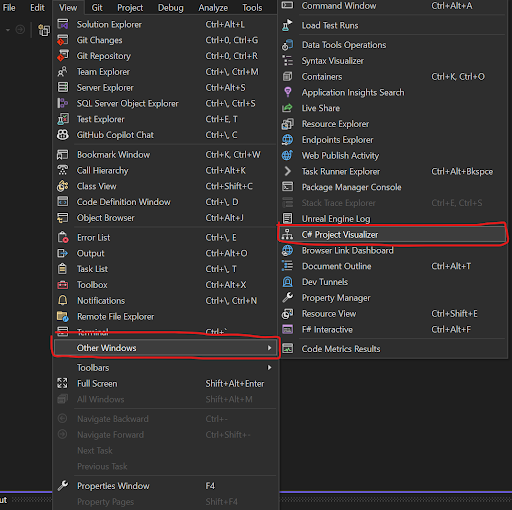Open the Analyze menu

(x=213, y=7)
